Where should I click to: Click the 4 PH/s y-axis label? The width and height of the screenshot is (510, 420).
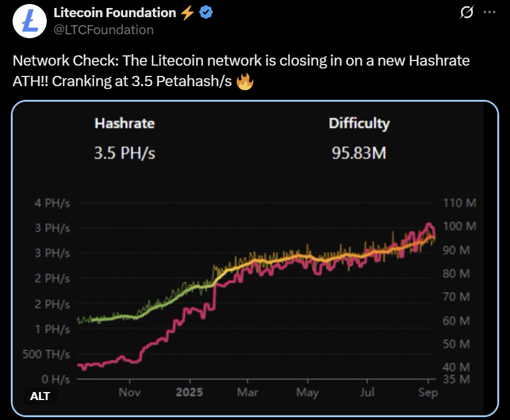tap(53, 203)
